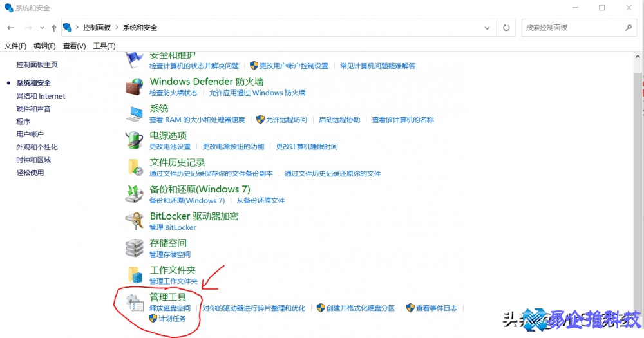Screen dimensions: 644x338
Task: Click 查看该计算机的名称 link
Action: (x=403, y=120)
